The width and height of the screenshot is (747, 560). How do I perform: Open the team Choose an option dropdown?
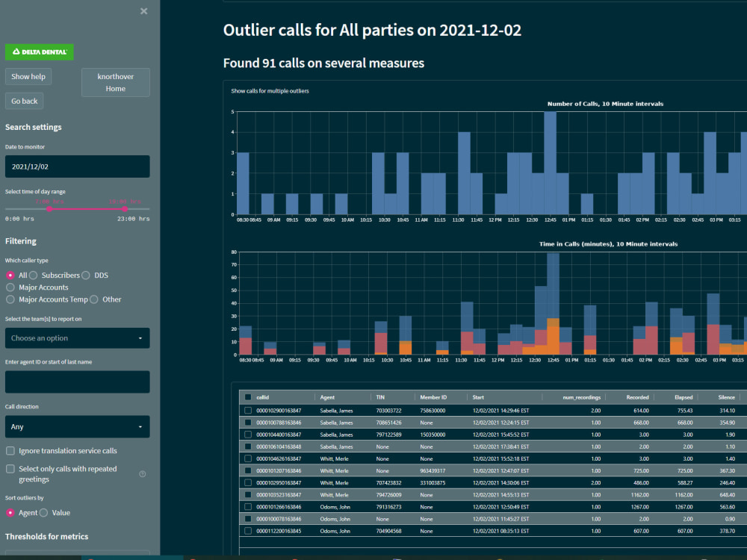tap(77, 338)
